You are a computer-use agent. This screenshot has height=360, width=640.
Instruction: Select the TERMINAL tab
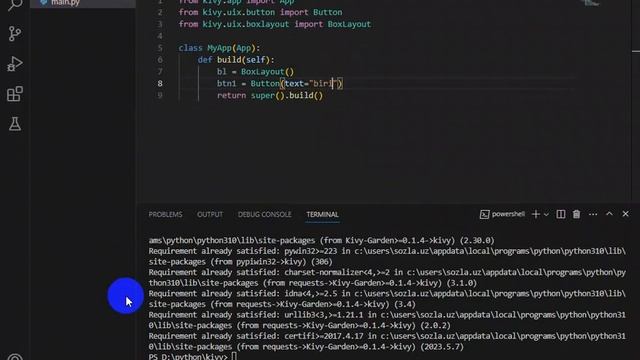pos(322,214)
